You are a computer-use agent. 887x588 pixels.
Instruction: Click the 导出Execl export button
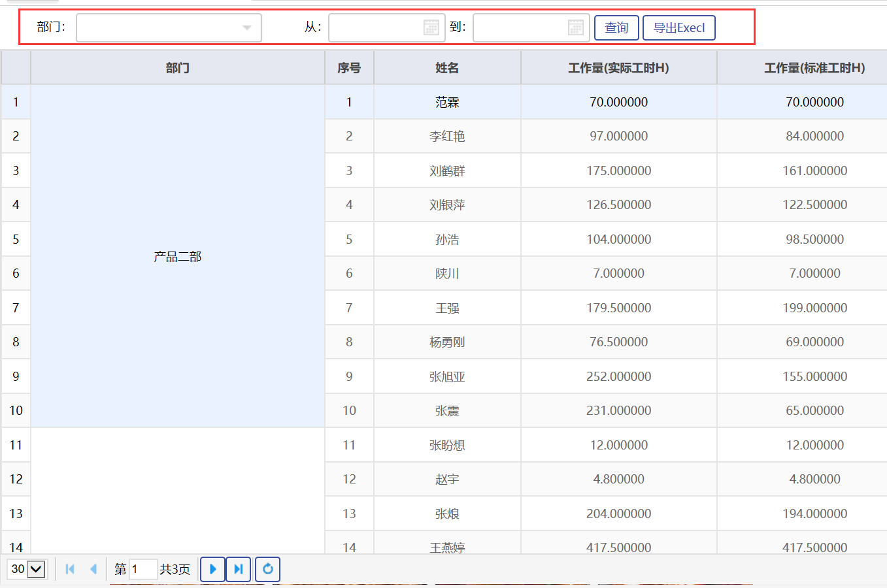click(x=678, y=28)
